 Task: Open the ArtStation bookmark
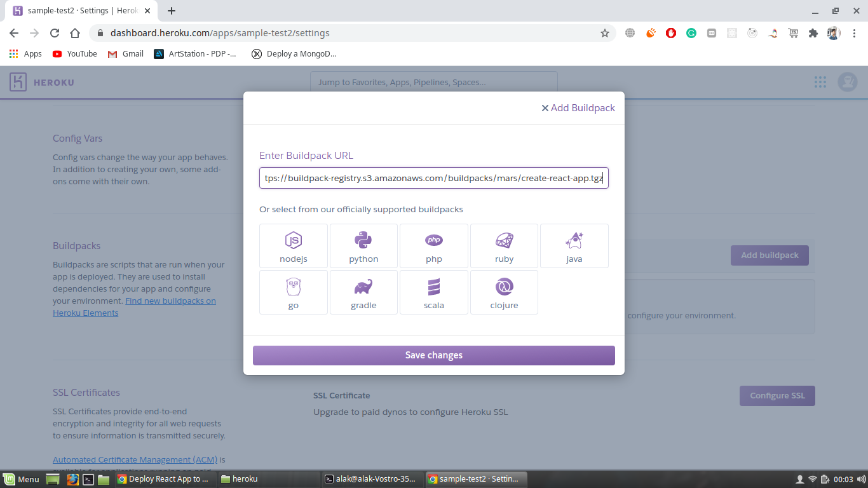click(196, 54)
